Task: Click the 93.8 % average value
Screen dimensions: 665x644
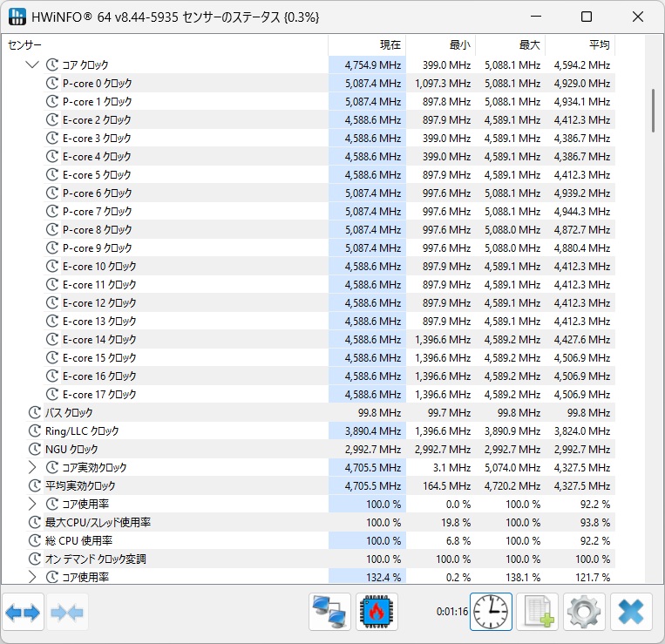Action: tap(595, 522)
